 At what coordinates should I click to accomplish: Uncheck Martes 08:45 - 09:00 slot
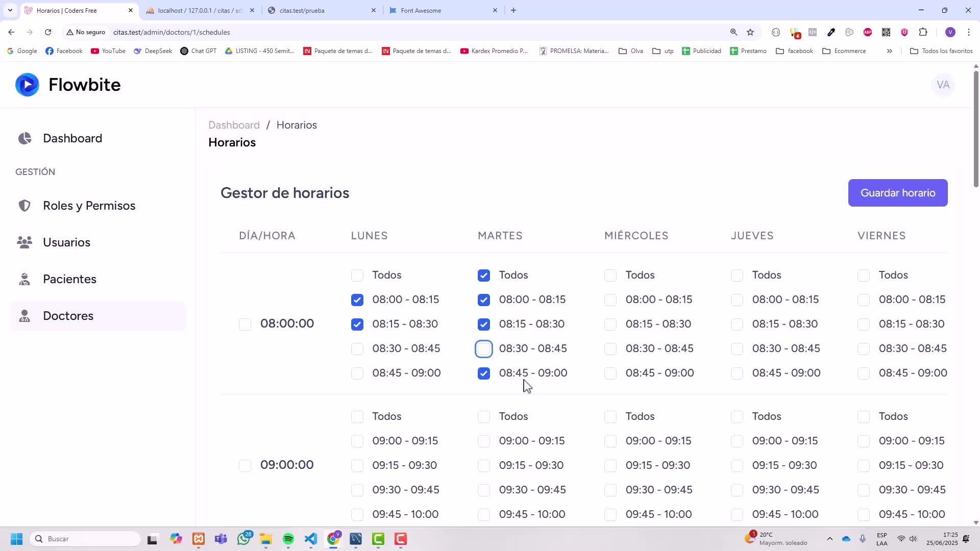(x=484, y=373)
